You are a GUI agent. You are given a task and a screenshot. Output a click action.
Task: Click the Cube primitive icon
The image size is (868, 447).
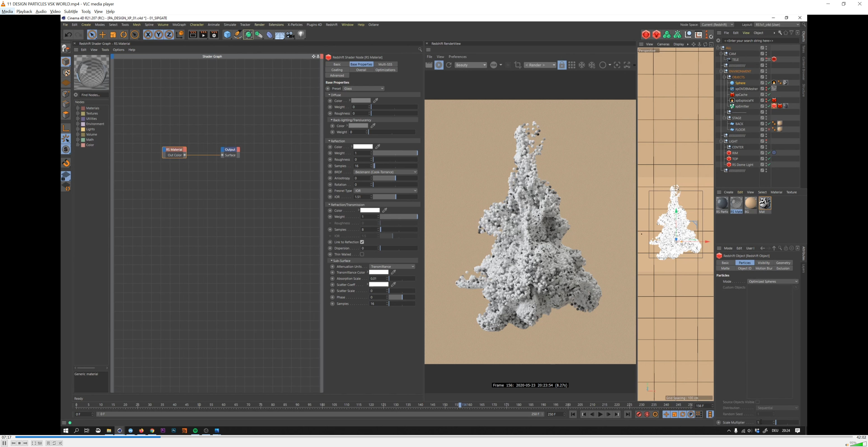click(227, 35)
